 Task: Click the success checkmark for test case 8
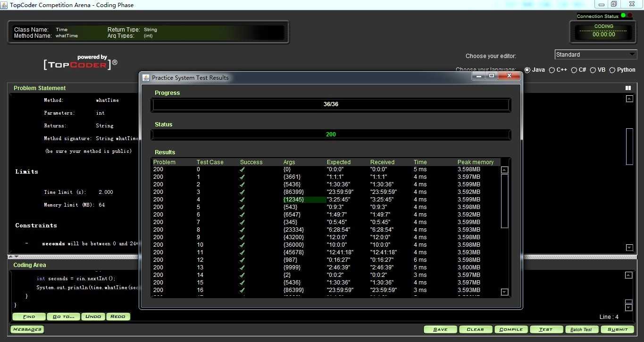pyautogui.click(x=242, y=230)
